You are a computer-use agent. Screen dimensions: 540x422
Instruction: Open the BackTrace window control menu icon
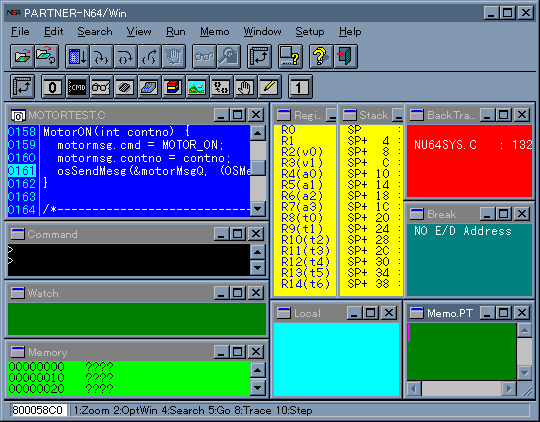417,115
